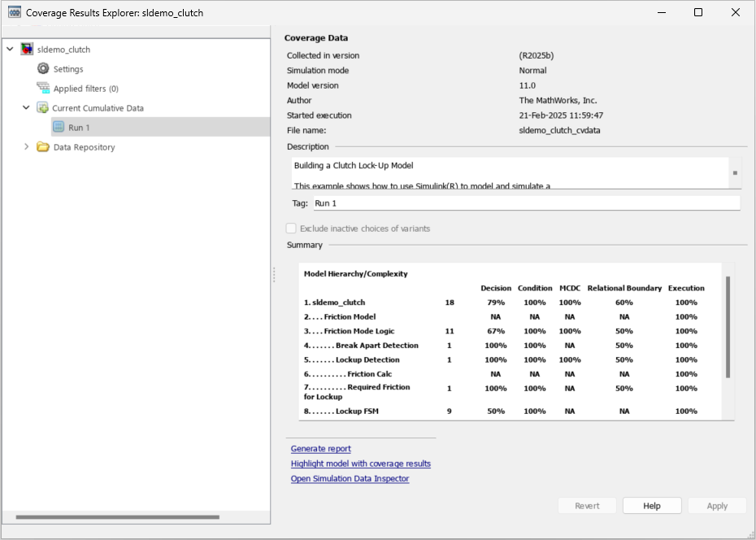Click the Generate report link

pos(320,448)
